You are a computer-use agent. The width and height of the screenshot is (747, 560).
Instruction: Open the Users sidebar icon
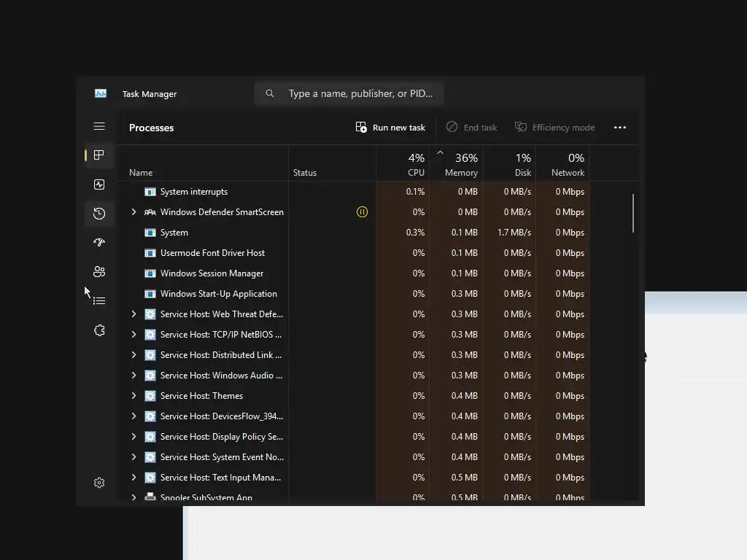coord(99,271)
